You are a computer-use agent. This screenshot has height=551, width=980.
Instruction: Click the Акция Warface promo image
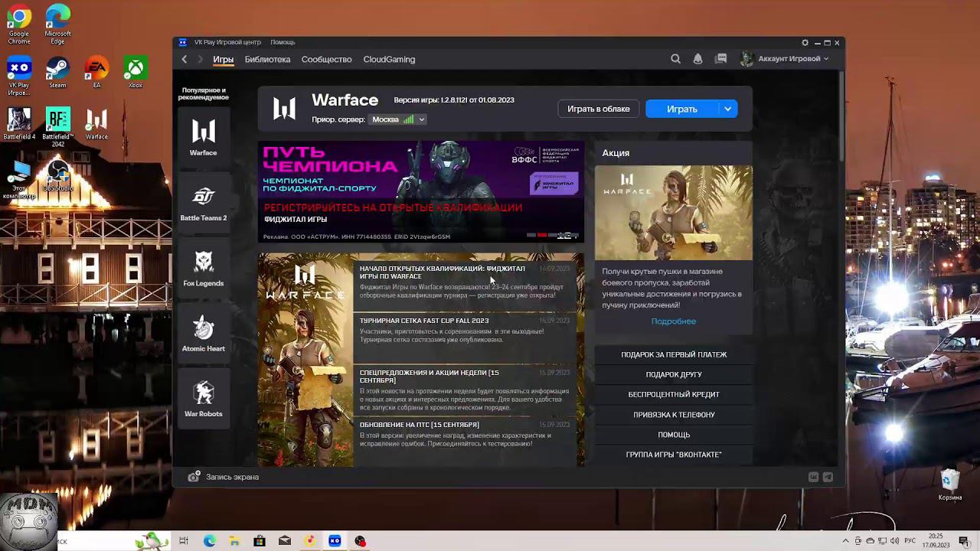[x=674, y=213]
